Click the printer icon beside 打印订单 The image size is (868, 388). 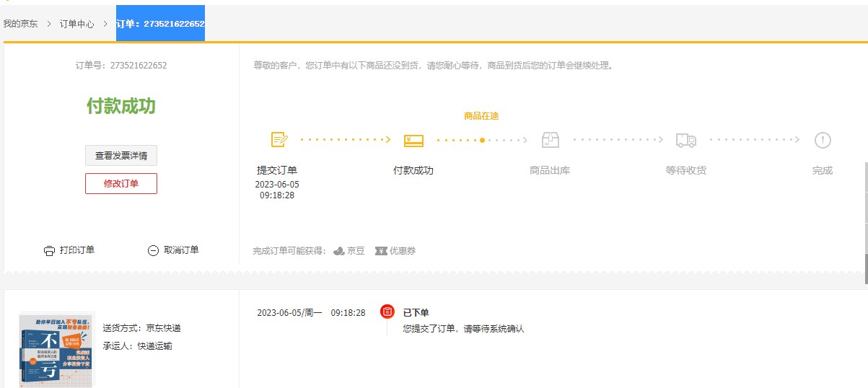[x=49, y=251]
